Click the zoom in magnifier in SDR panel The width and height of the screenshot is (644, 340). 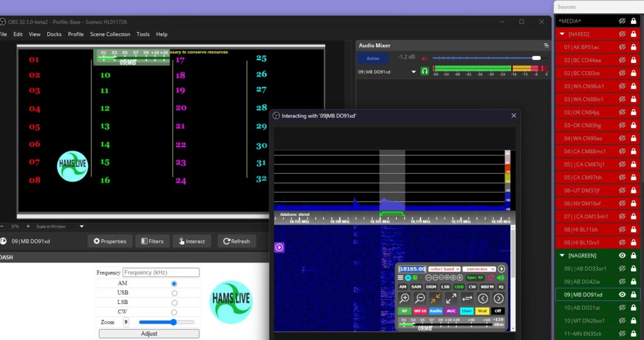pos(405,298)
